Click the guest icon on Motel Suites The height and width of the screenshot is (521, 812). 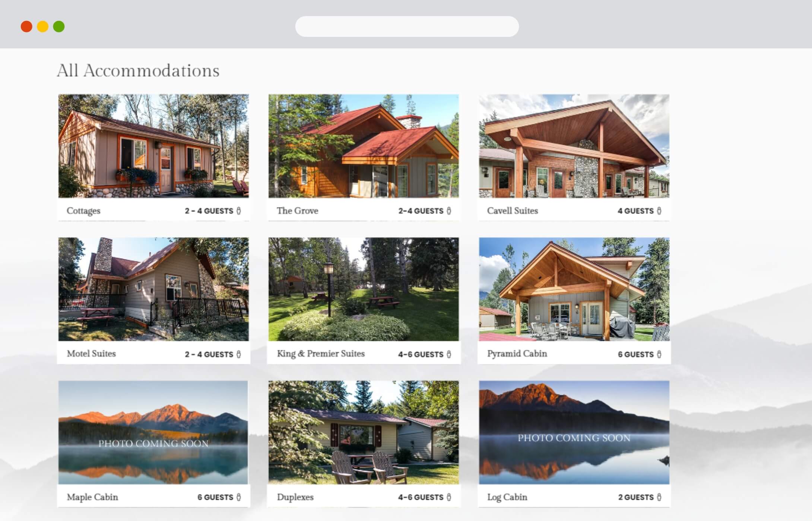239,354
